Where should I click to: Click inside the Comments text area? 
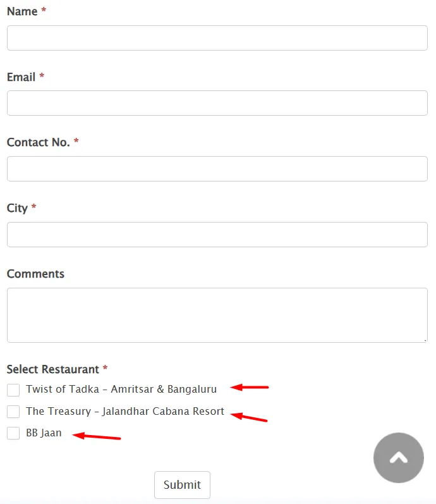click(217, 315)
